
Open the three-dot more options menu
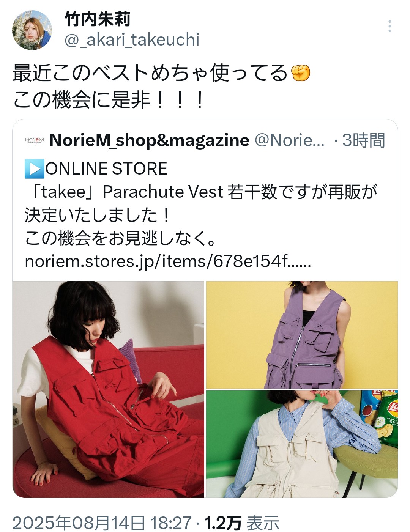389,26
